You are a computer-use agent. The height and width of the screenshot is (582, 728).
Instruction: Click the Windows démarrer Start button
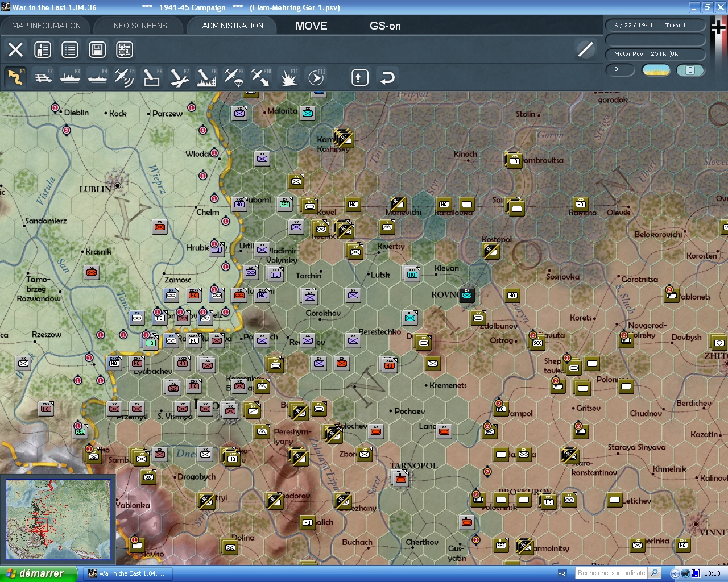(38, 573)
